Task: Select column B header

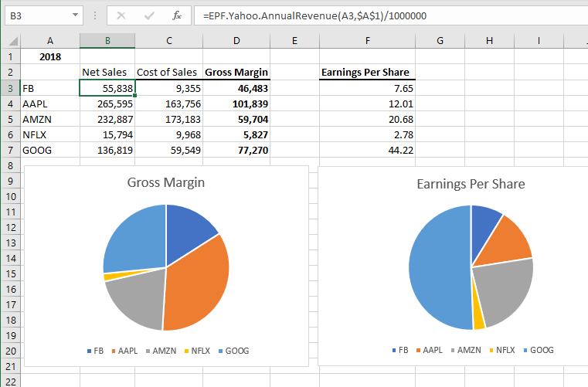Action: pos(107,40)
